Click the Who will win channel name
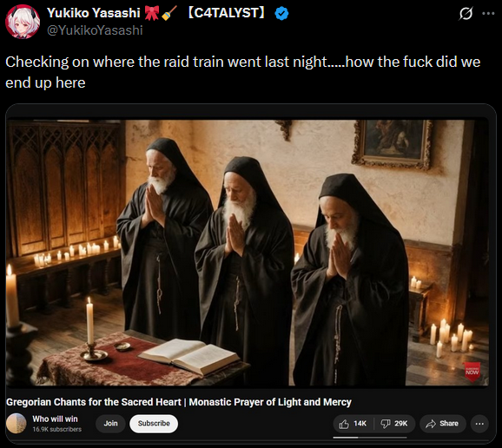The width and height of the screenshot is (502, 448). point(55,418)
